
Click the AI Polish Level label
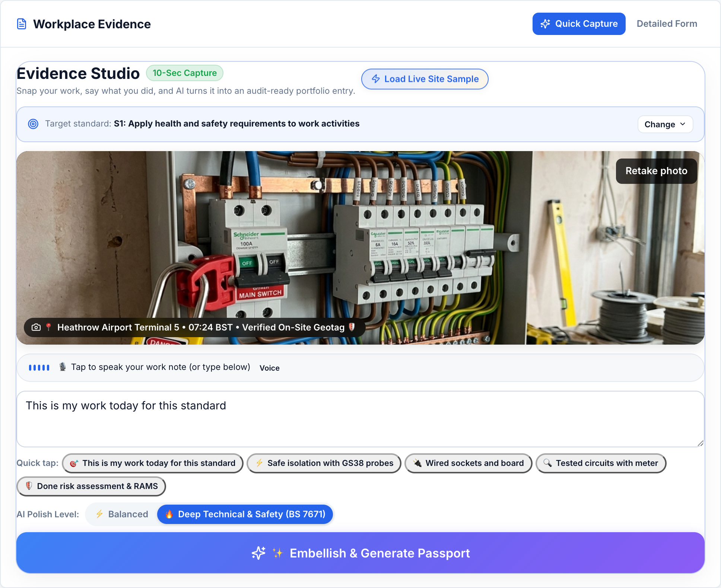point(48,514)
